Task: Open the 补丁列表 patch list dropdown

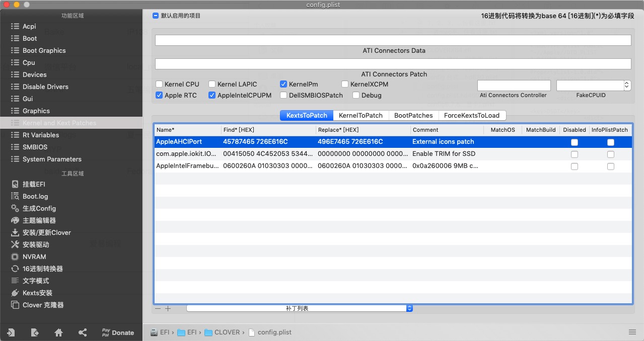Action: point(300,308)
